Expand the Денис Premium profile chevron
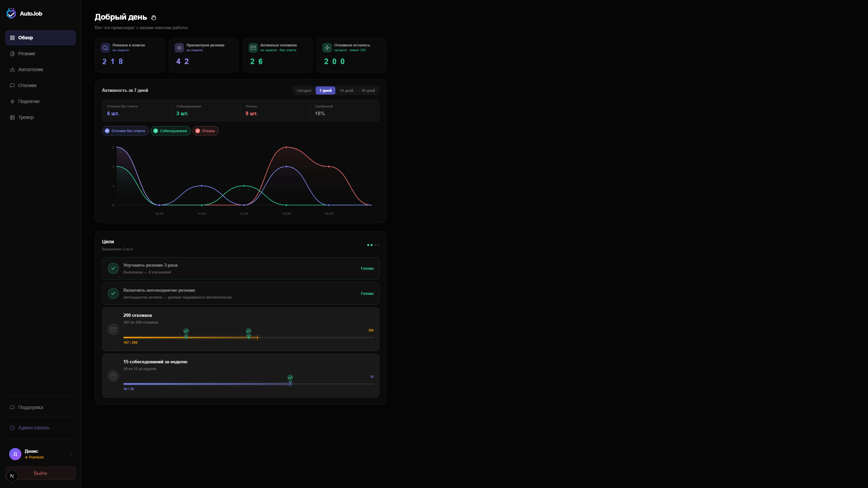This screenshot has height=488, width=868. pyautogui.click(x=71, y=454)
